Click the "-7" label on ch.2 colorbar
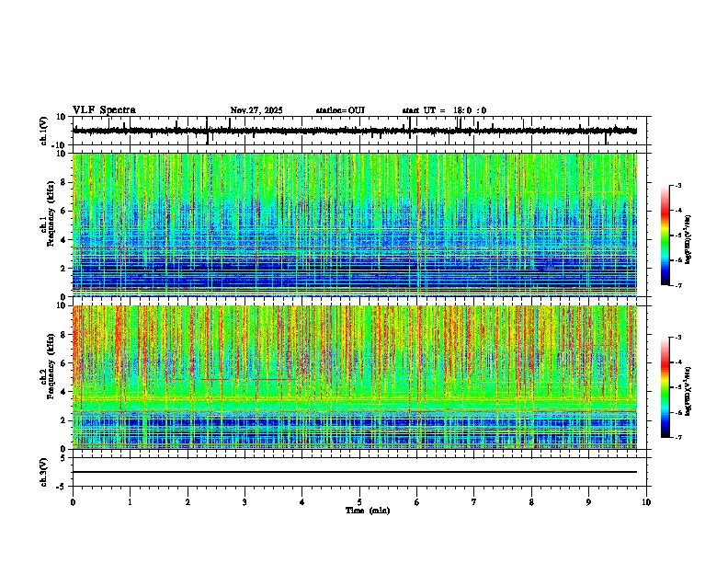 (x=678, y=437)
